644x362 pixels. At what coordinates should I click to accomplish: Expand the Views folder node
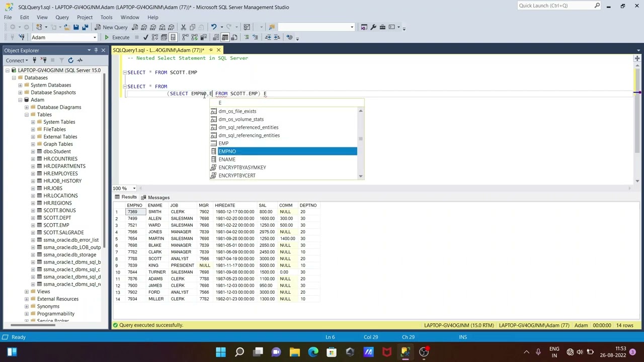27,292
